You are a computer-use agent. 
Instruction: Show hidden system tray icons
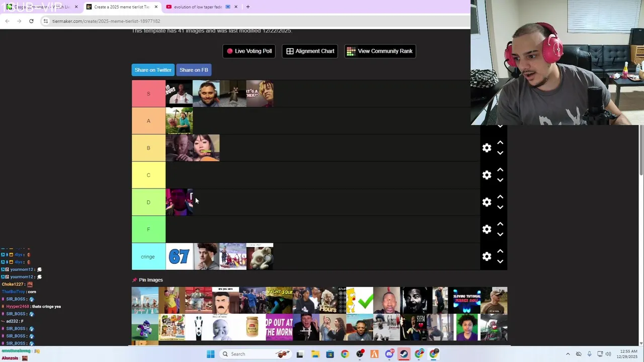click(568, 354)
